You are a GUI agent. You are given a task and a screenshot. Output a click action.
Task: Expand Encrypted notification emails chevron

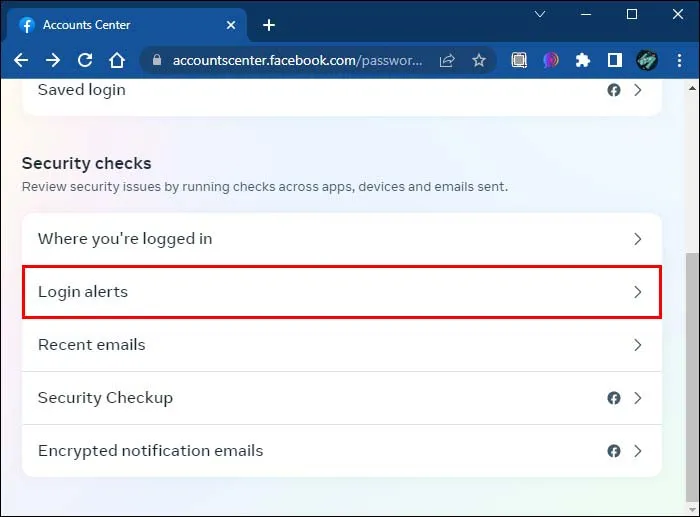(638, 451)
